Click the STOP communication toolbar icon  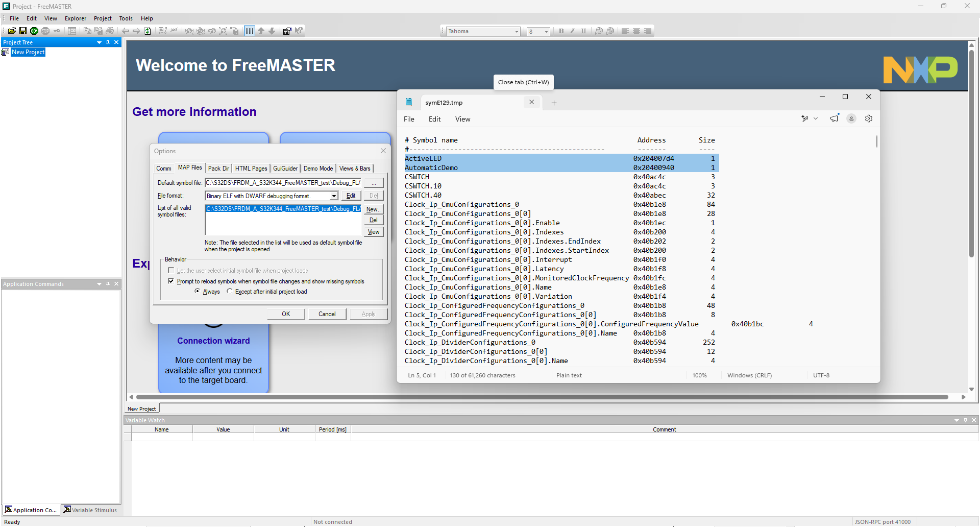pos(45,31)
